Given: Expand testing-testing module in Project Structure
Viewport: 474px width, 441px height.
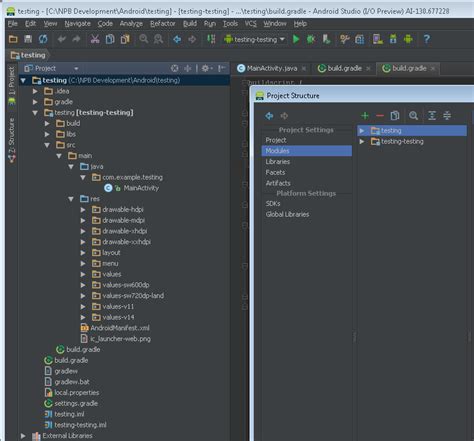Looking at the screenshot, I should coord(362,142).
